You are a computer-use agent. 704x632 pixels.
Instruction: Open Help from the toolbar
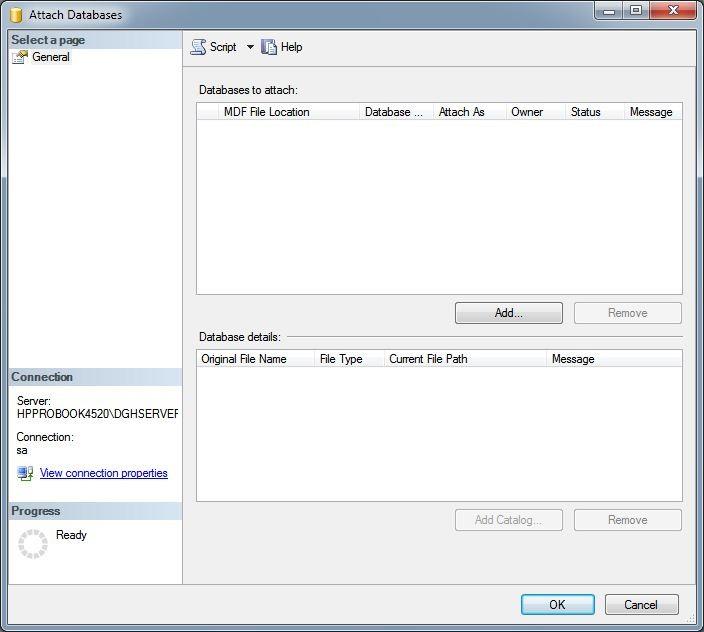pyautogui.click(x=291, y=47)
